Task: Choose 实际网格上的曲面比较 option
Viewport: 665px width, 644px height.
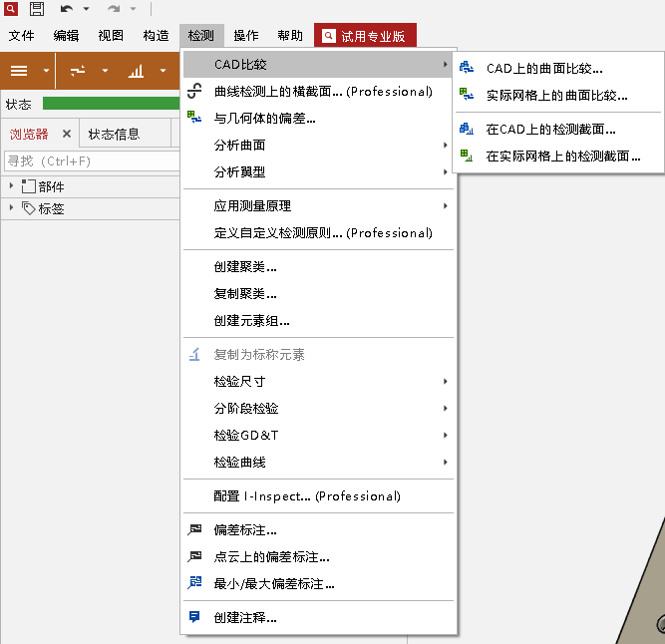Action: coord(556,96)
